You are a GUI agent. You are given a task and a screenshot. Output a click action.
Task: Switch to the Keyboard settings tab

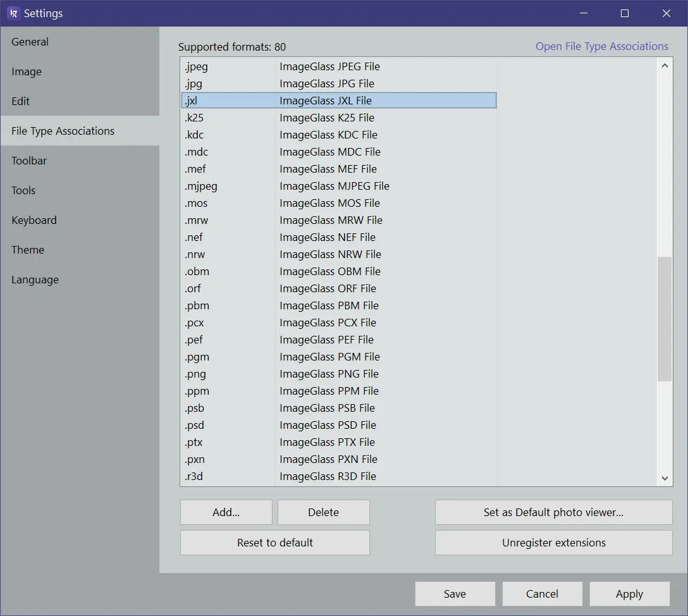(x=80, y=220)
